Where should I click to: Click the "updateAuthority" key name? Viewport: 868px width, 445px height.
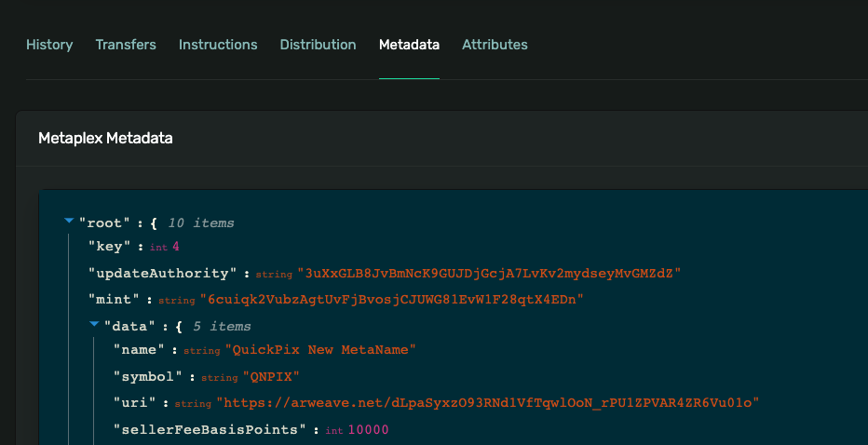pyautogui.click(x=164, y=274)
